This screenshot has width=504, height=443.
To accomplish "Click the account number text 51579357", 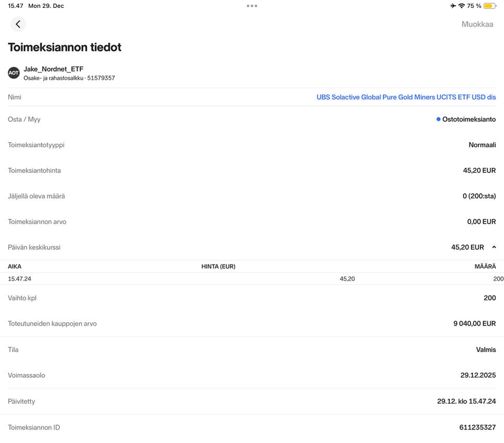I will [x=101, y=78].
